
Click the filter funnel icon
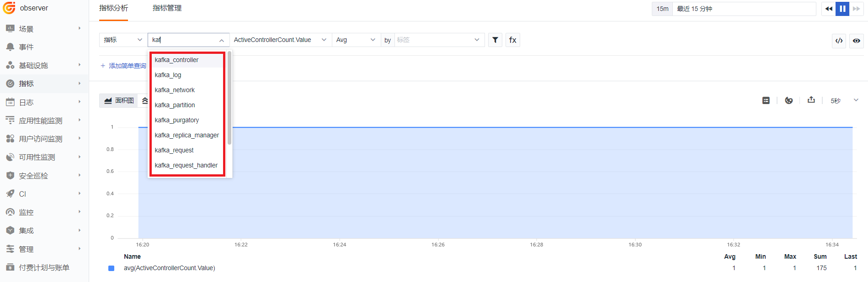[495, 40]
